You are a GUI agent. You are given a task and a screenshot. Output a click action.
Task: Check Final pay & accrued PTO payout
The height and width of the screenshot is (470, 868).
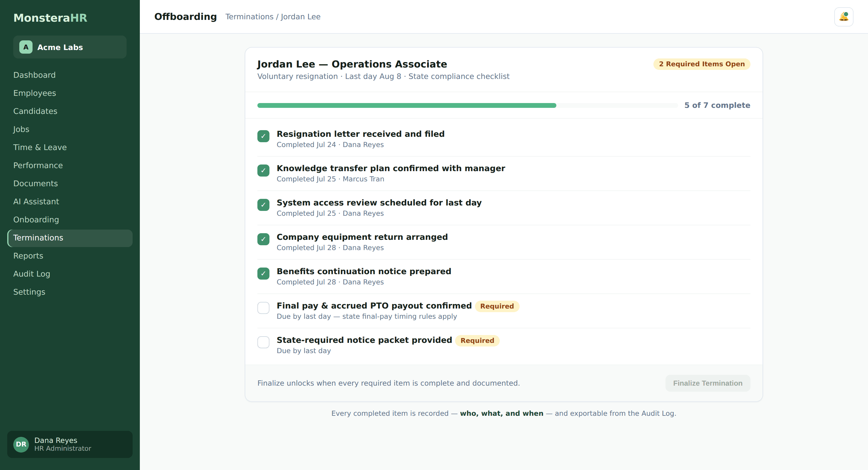pos(263,308)
